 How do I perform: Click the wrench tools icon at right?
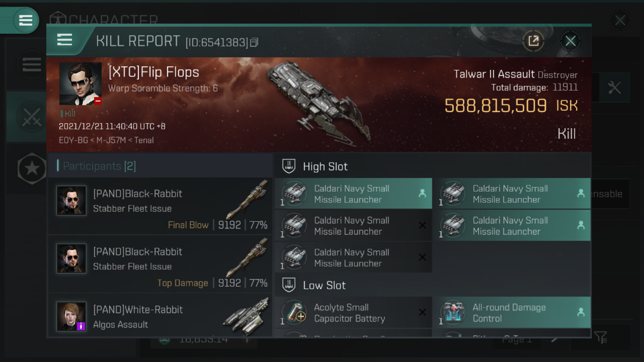click(x=614, y=88)
